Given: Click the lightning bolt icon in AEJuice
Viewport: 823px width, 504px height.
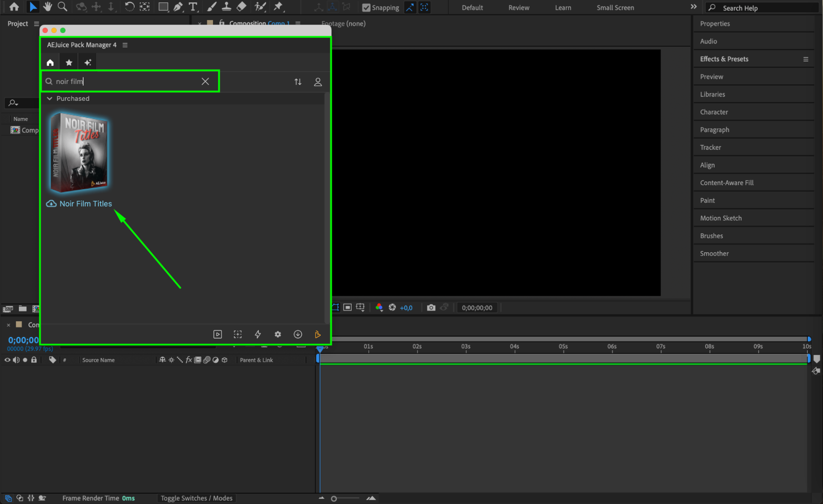Looking at the screenshot, I should tap(258, 334).
